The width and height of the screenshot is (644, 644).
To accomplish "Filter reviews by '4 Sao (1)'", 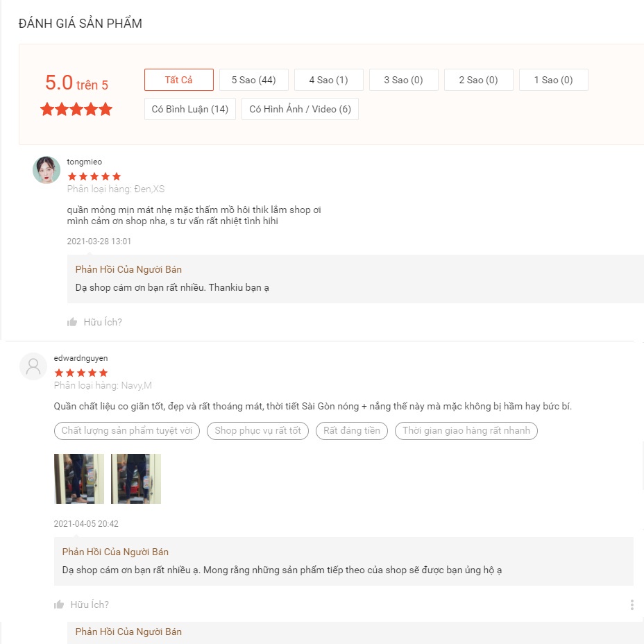I will 328,80.
